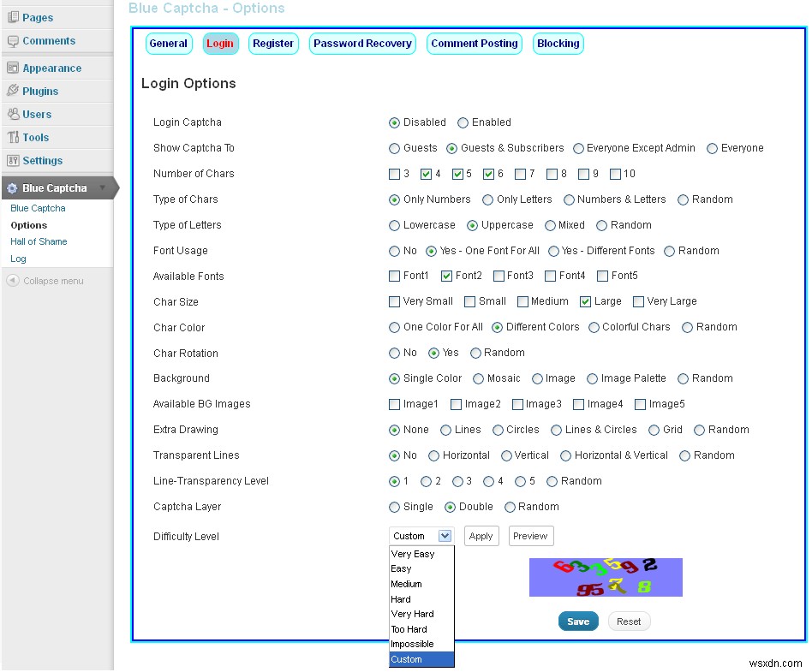Viewport: 812px width, 672px height.
Task: Open the Hall of Shame link
Action: click(38, 241)
